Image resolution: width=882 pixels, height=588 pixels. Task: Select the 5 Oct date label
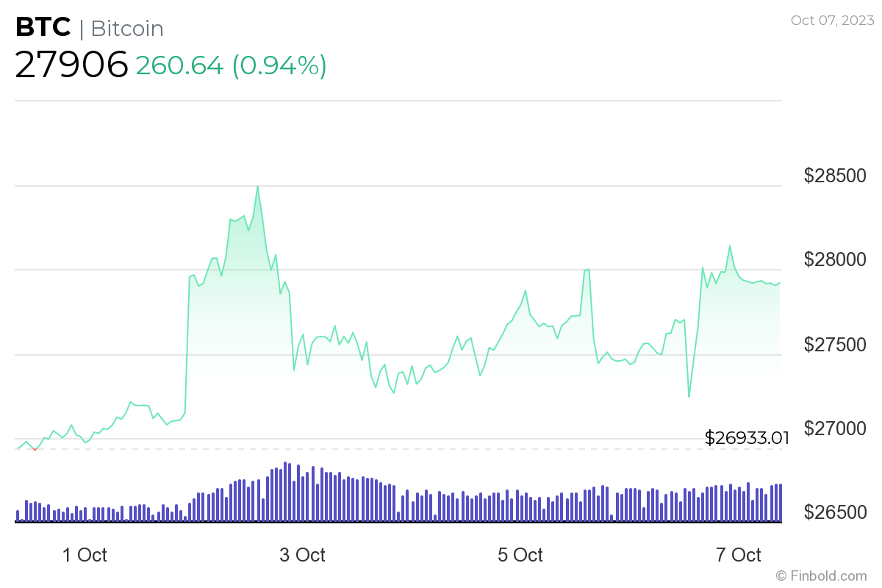520,556
